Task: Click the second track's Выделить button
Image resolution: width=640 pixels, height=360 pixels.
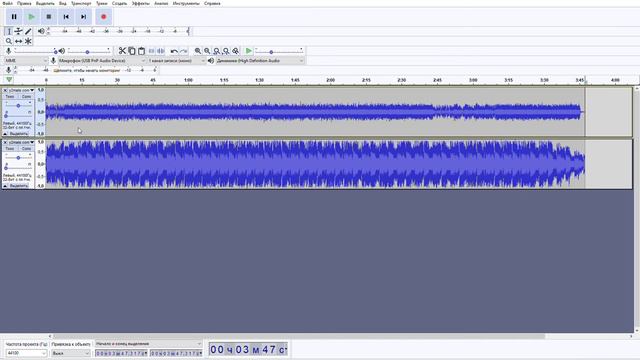Action: click(19, 186)
